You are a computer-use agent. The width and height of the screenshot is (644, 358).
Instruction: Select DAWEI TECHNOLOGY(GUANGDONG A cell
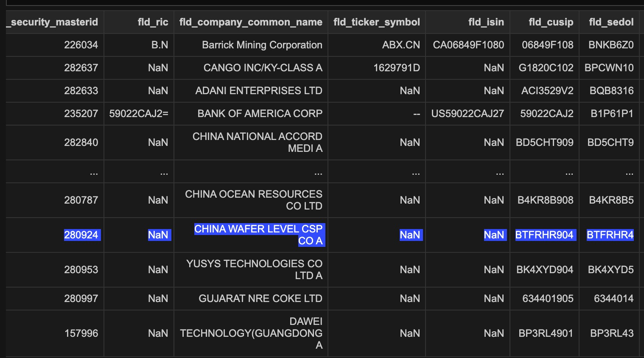(251, 333)
